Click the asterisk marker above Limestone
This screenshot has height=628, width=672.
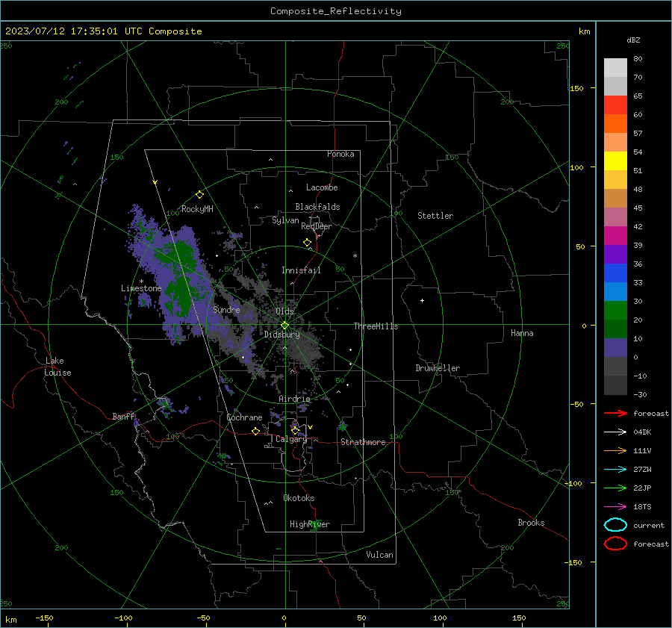[x=141, y=282]
